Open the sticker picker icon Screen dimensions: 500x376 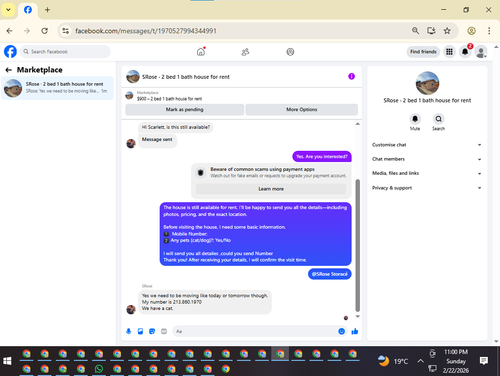point(152,331)
